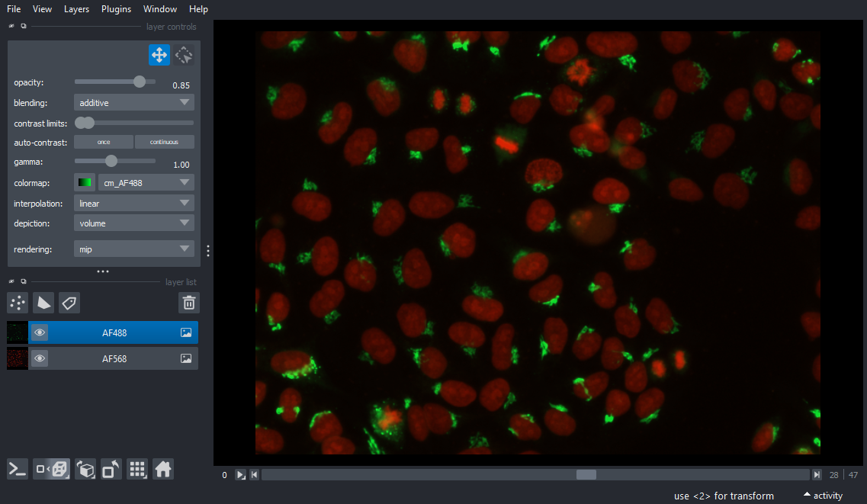
Task: Click the opacity value 0.85
Action: [181, 85]
